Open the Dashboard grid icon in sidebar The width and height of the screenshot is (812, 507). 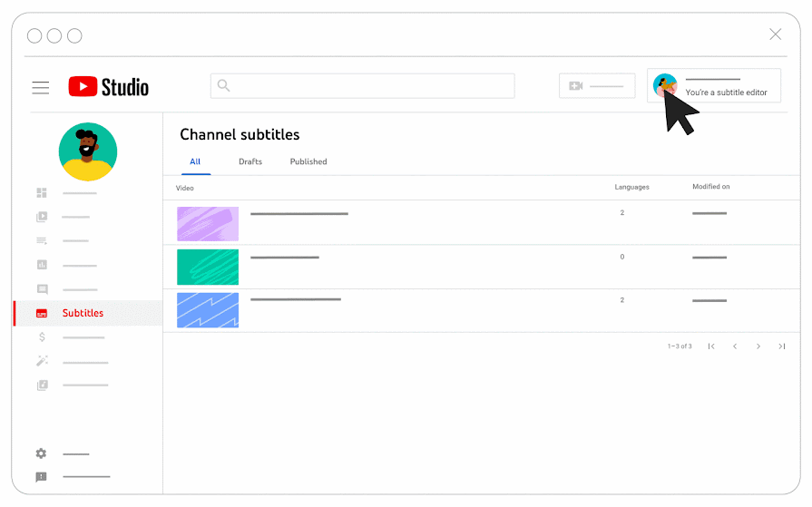(x=42, y=192)
